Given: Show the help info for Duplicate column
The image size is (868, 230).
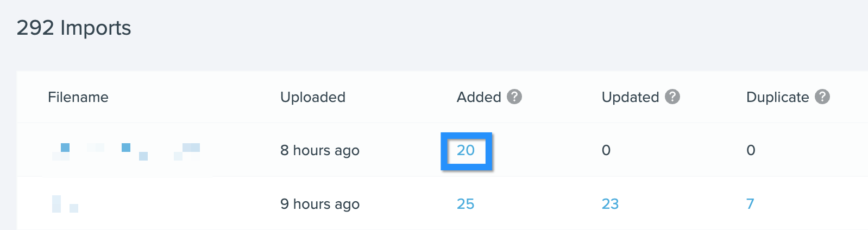Looking at the screenshot, I should click(822, 97).
